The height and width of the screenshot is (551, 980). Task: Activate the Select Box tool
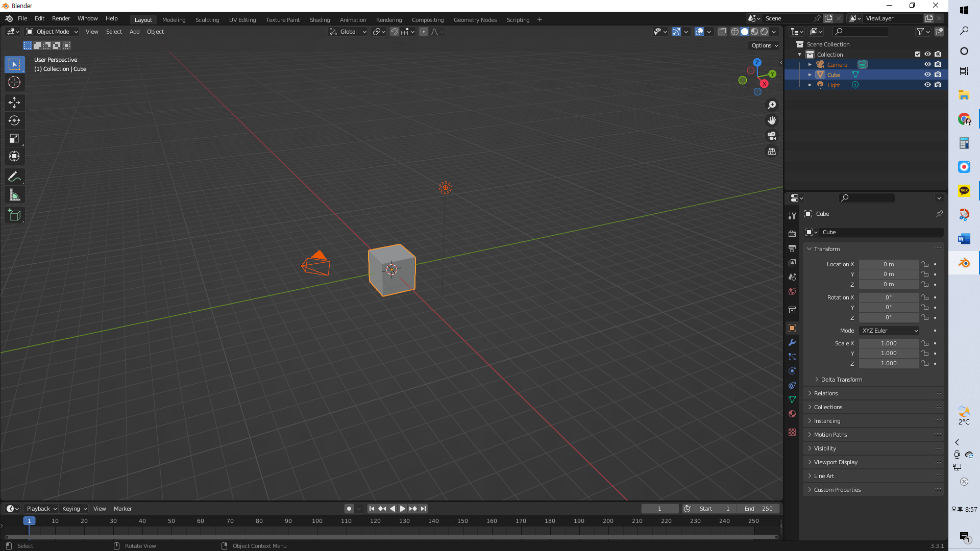(14, 64)
